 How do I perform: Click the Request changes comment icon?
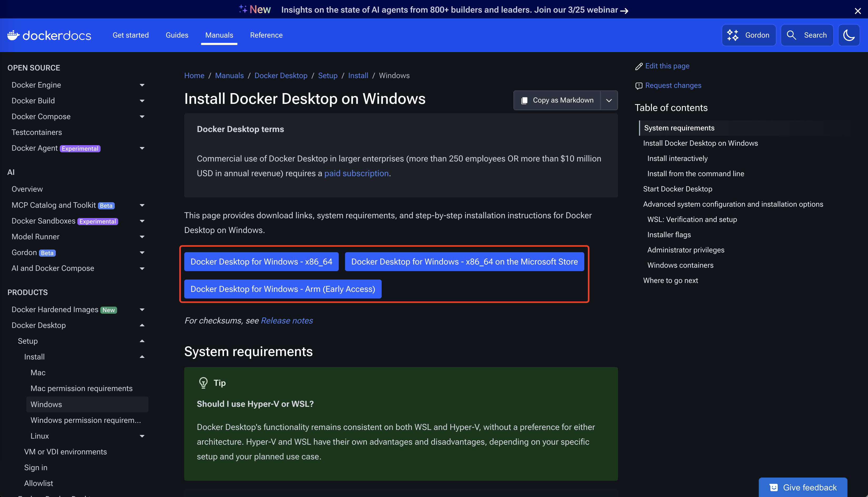click(x=638, y=86)
